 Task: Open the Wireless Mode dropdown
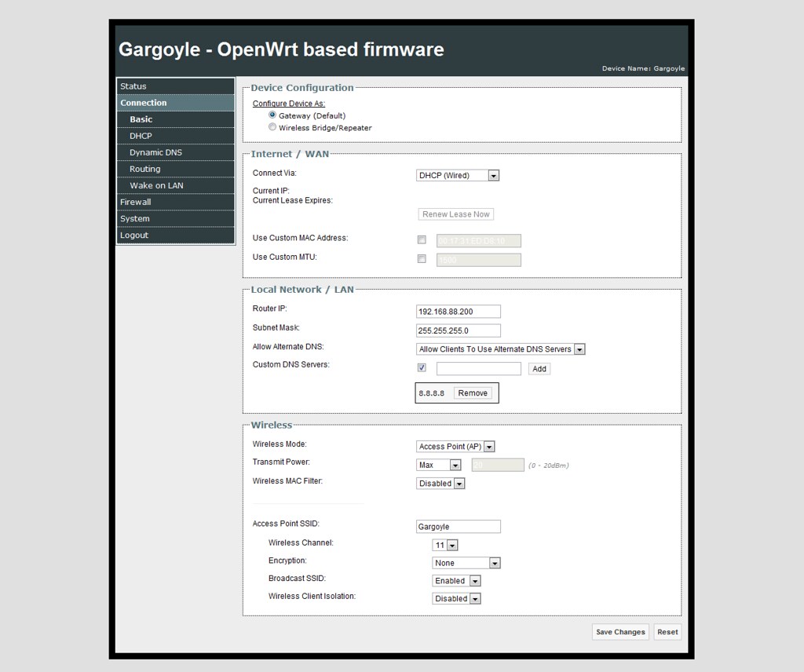tap(488, 446)
